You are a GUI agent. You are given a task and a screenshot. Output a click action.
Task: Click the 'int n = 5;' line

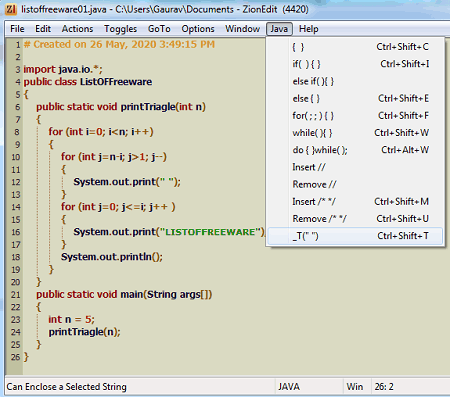[x=71, y=319]
